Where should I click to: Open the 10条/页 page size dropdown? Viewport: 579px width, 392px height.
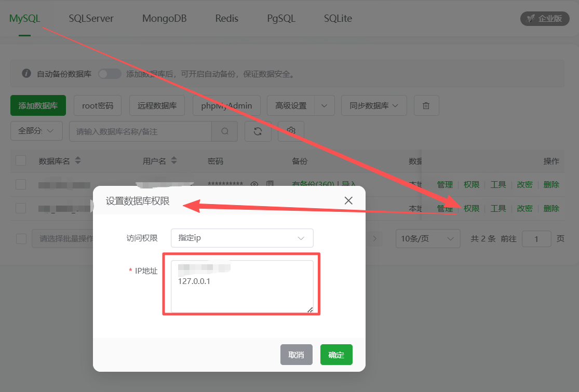428,239
